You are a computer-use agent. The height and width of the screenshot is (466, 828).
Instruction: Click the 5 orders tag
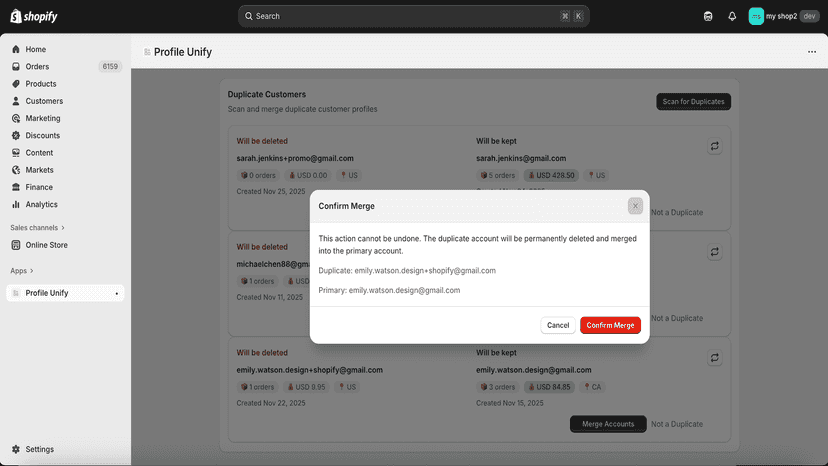coord(498,175)
